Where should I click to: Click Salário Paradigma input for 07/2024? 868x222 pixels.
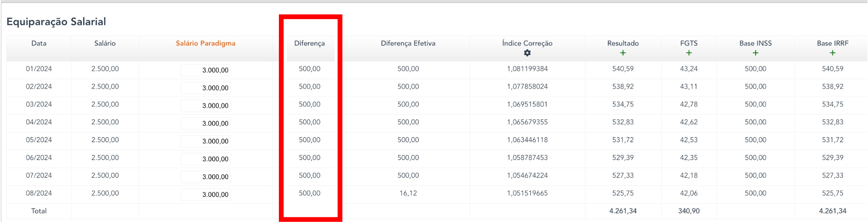(206, 177)
